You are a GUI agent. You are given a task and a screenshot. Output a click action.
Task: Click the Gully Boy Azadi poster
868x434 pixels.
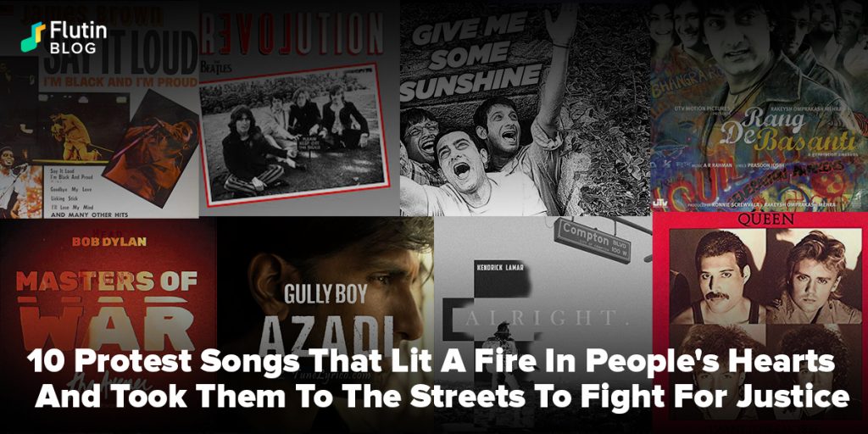[325, 325]
